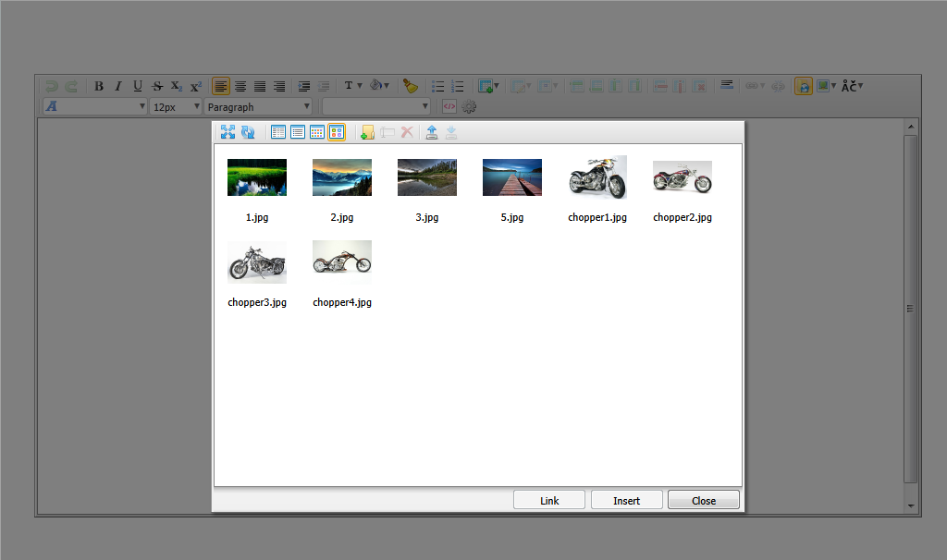This screenshot has height=560, width=947.
Task: Select the 2.jpg mountain lake thumbnail
Action: pyautogui.click(x=342, y=177)
